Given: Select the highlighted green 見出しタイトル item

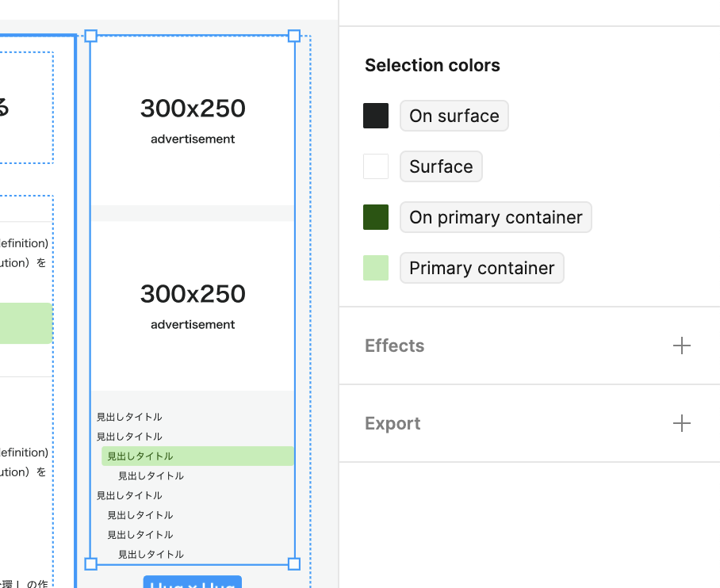Looking at the screenshot, I should coord(197,456).
